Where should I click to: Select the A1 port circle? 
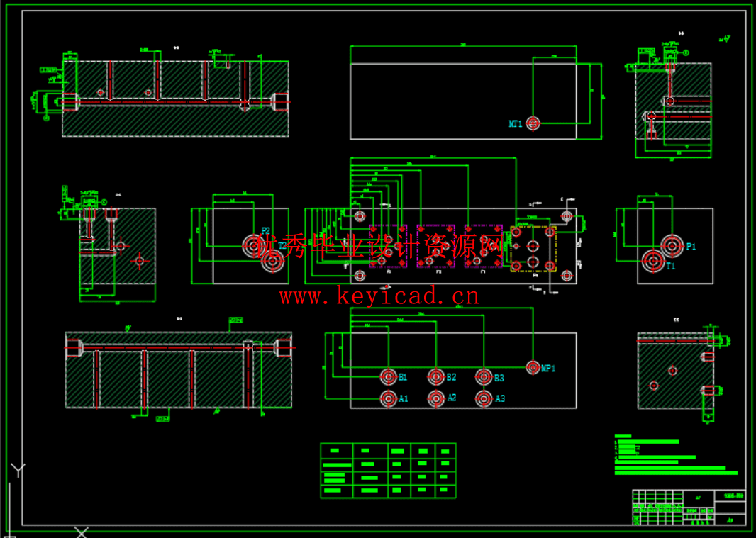coord(388,398)
